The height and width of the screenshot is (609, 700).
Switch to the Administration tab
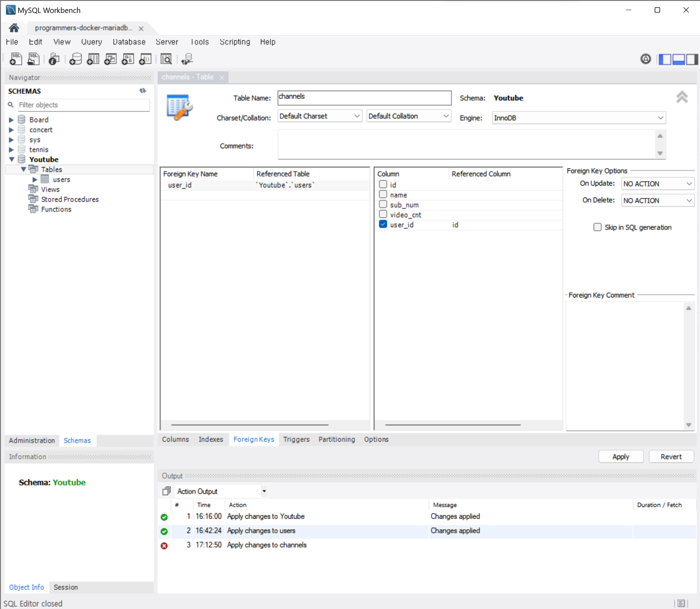pyautogui.click(x=32, y=441)
